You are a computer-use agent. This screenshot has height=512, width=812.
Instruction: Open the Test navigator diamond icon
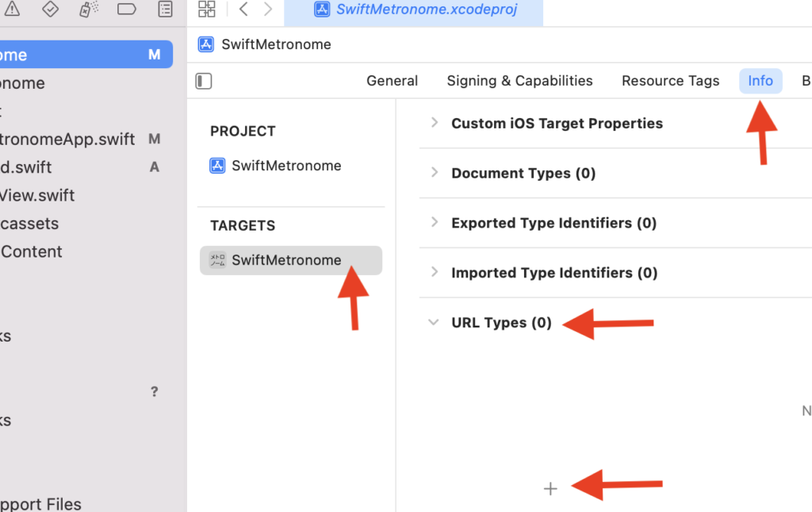pos(50,8)
